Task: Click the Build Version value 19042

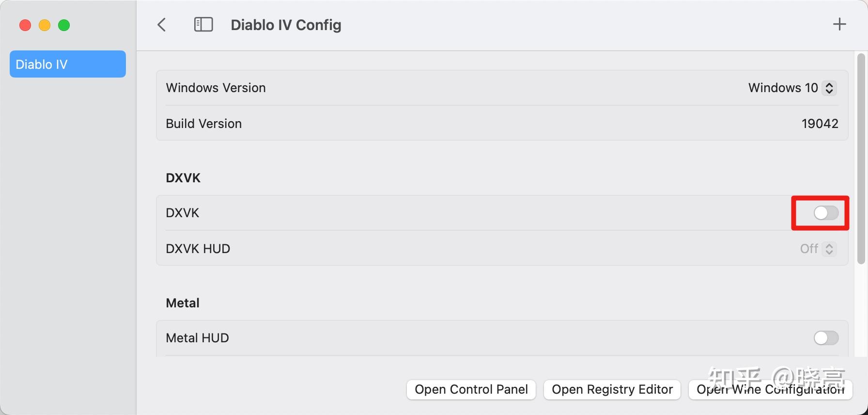Action: click(x=820, y=124)
